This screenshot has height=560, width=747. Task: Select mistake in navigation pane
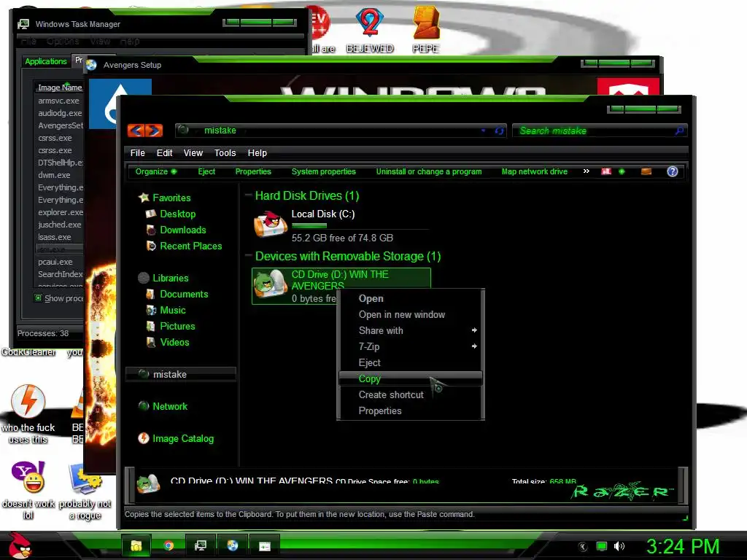[x=181, y=374]
